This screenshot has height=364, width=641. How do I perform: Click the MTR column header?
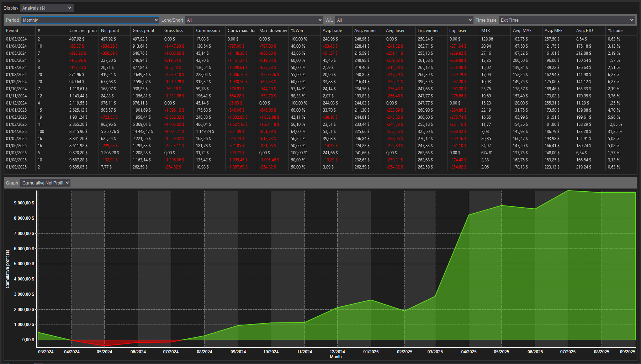coord(494,31)
